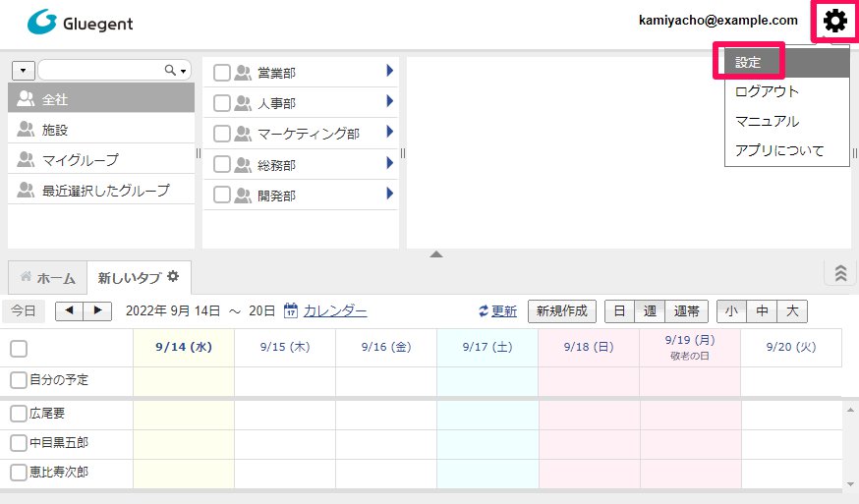
Task: Click the 今日 button
Action: (x=24, y=311)
